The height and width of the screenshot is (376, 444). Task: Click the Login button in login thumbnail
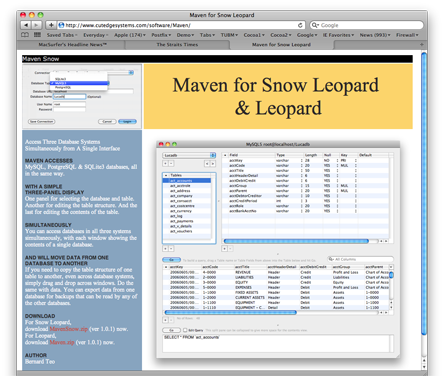pyautogui.click(x=127, y=121)
